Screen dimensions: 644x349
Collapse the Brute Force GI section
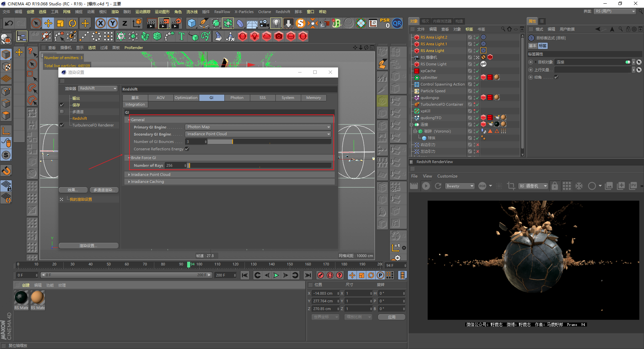pos(129,158)
